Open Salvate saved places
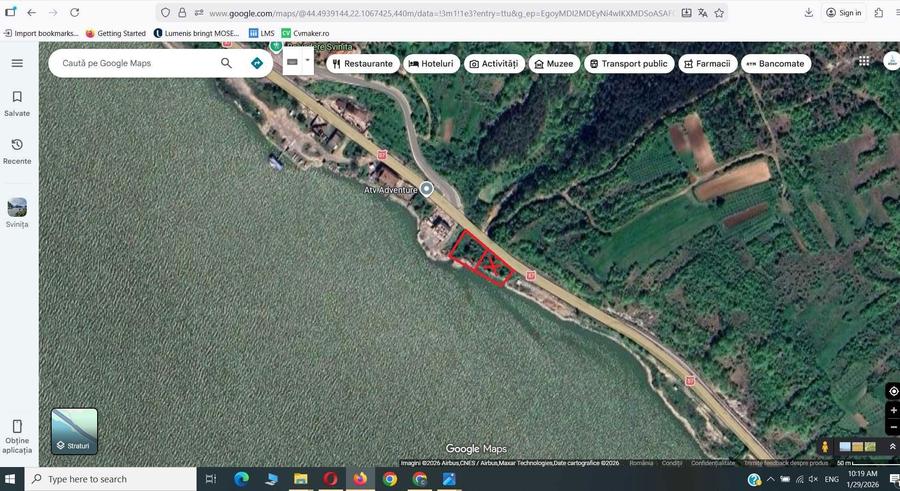Image resolution: width=900 pixels, height=491 pixels. [x=17, y=103]
